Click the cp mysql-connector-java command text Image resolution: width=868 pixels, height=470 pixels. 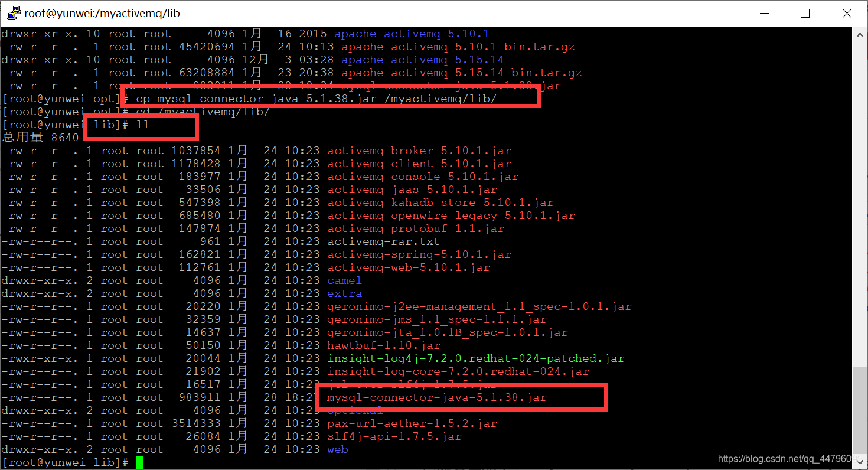(316, 99)
